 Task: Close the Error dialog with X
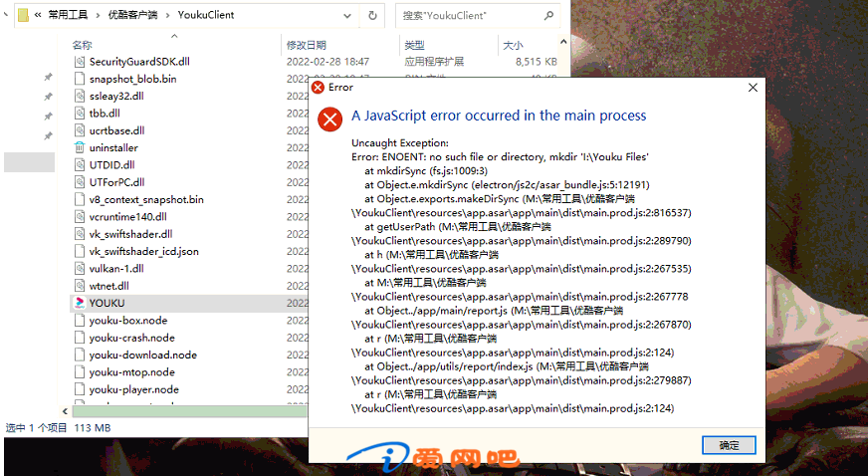point(753,88)
